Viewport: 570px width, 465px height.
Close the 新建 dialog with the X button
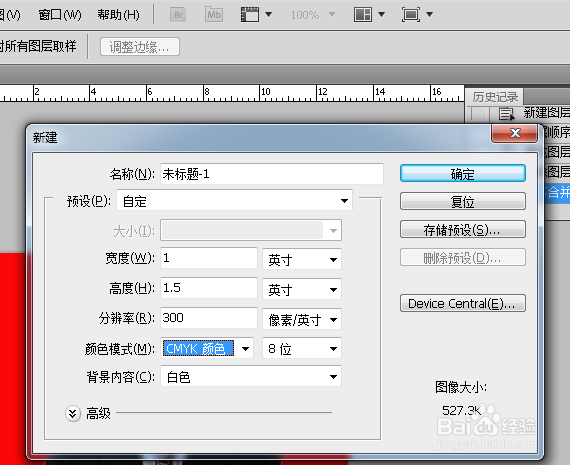pos(514,133)
